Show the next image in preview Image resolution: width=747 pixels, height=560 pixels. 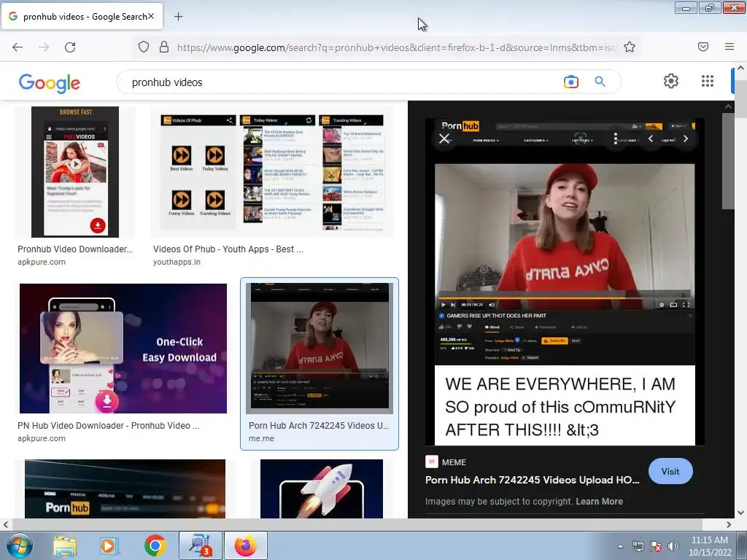point(686,139)
